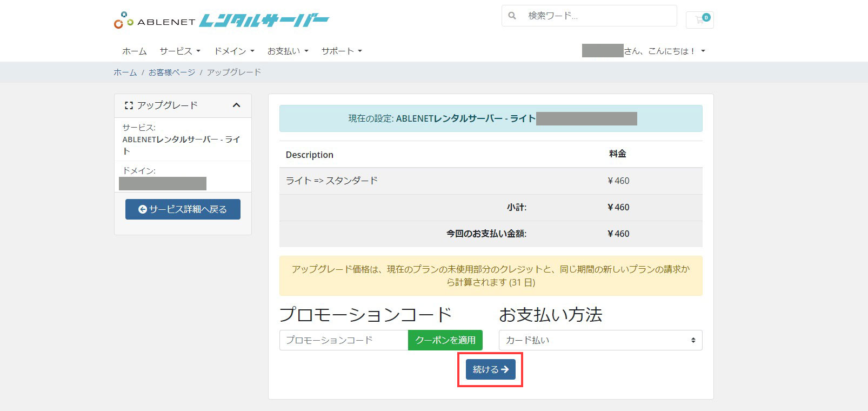Open the お支払い navigation menu
Screen dimensions: 868x411
pyautogui.click(x=288, y=51)
